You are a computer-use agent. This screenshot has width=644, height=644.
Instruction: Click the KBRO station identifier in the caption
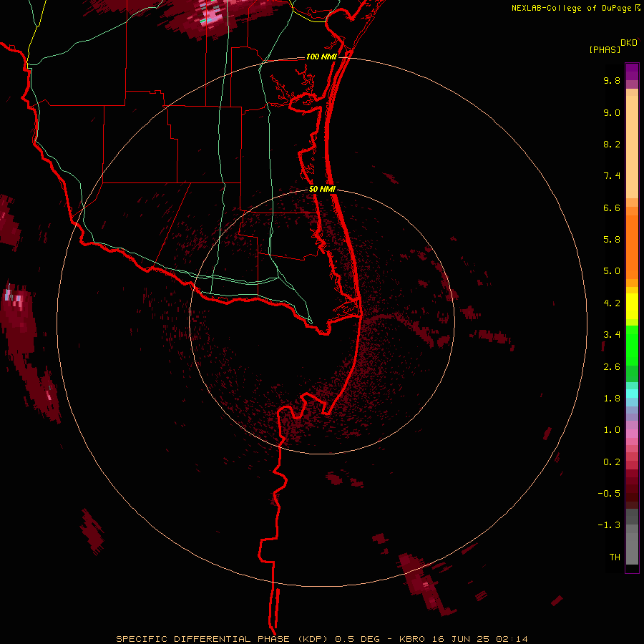[x=412, y=639]
